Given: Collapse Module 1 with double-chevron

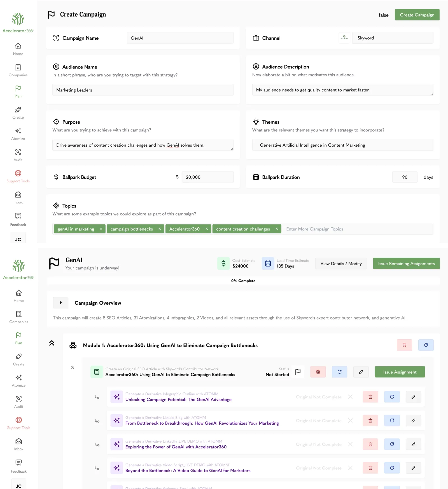Looking at the screenshot, I should 52,343.
